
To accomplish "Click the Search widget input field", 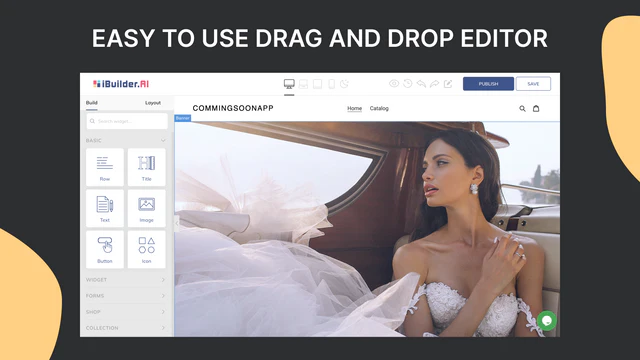I will click(127, 121).
